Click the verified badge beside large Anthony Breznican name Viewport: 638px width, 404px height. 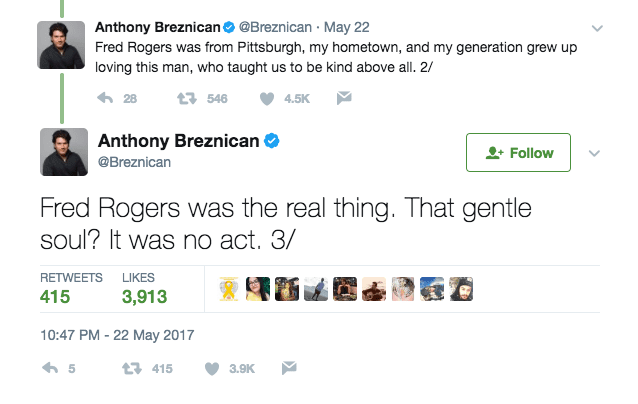(x=272, y=142)
